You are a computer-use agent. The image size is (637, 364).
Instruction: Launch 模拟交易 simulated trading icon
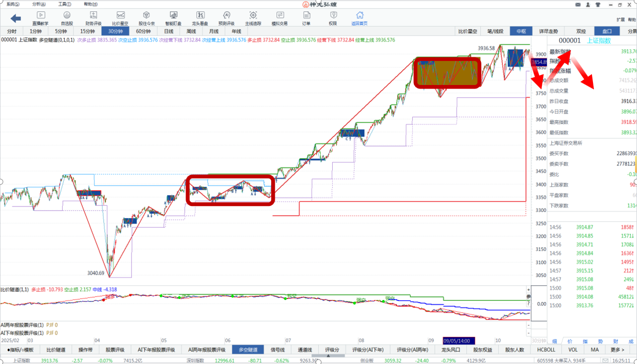(x=279, y=18)
